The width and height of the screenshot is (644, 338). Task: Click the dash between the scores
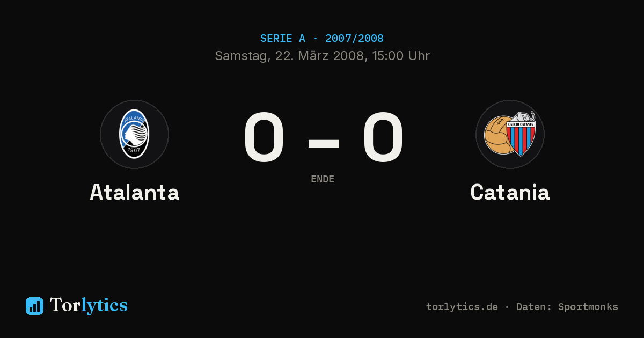(324, 143)
